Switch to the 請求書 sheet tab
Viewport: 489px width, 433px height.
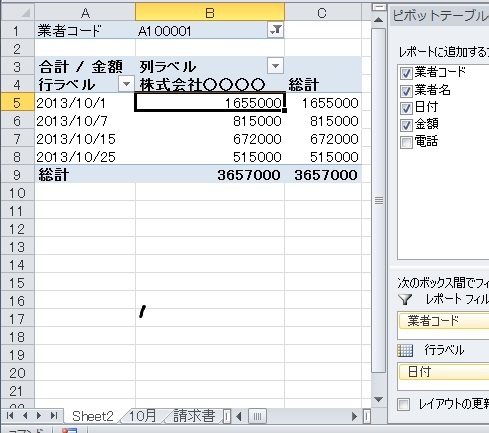(x=194, y=416)
